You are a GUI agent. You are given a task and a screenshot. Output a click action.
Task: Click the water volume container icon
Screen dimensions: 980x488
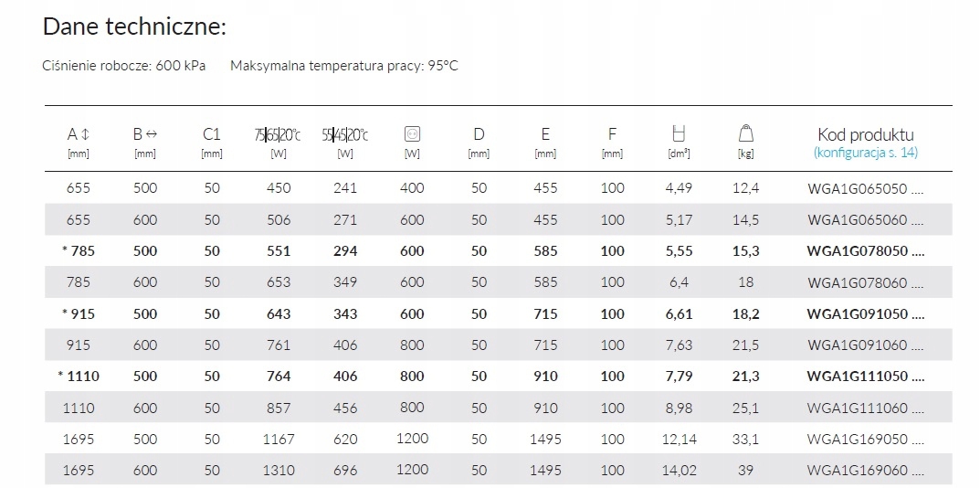tap(679, 134)
